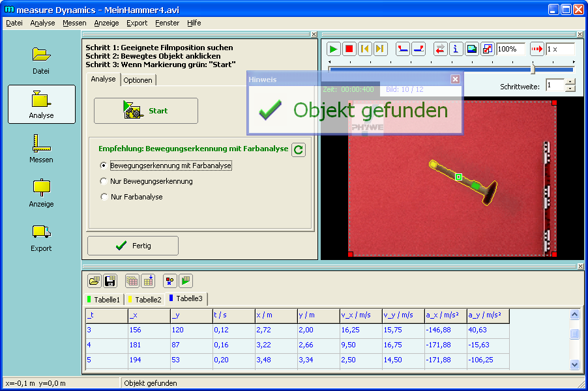
Task: Step back one frame in the video
Action: (364, 49)
